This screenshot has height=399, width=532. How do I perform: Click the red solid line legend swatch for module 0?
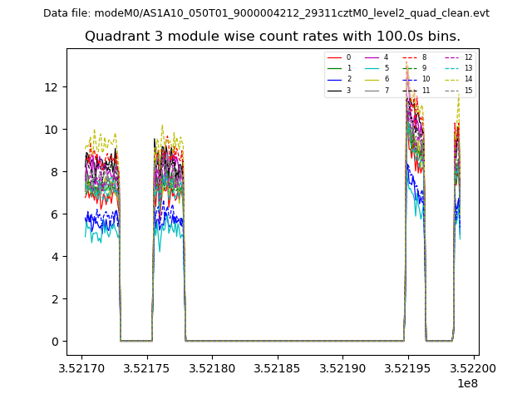click(335, 57)
